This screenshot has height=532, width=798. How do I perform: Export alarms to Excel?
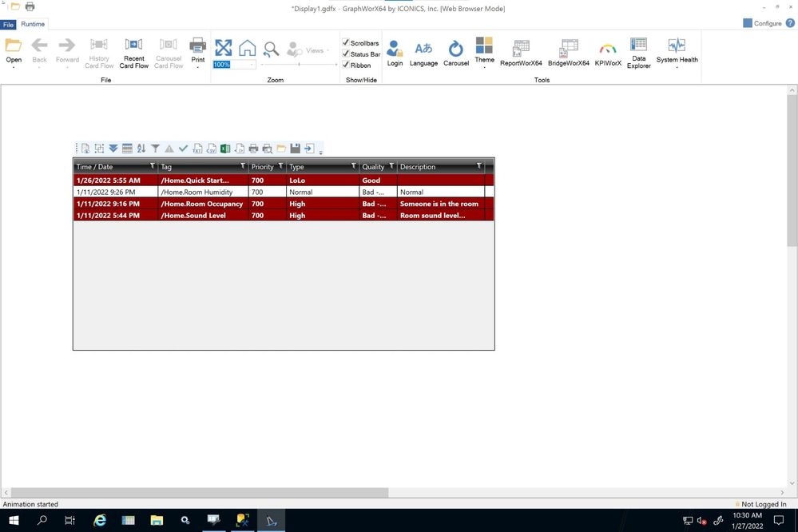click(x=225, y=149)
